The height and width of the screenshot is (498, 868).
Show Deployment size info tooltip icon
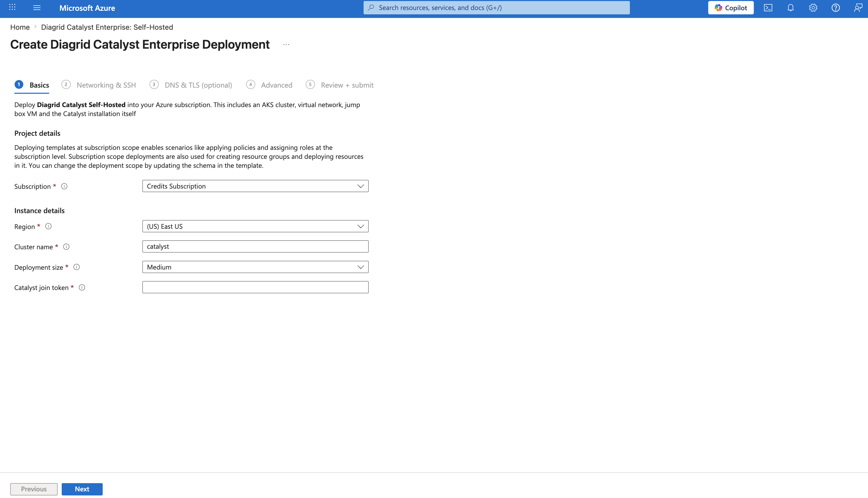(77, 267)
